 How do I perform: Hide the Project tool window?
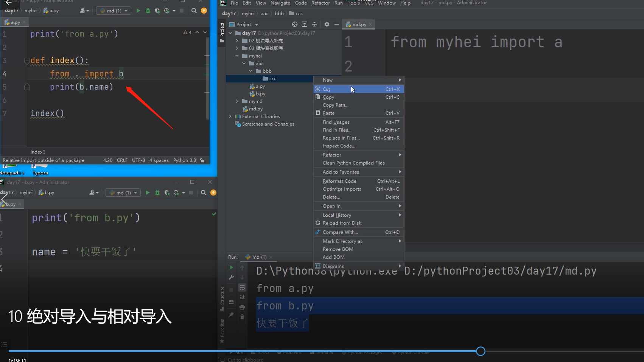(x=336, y=24)
